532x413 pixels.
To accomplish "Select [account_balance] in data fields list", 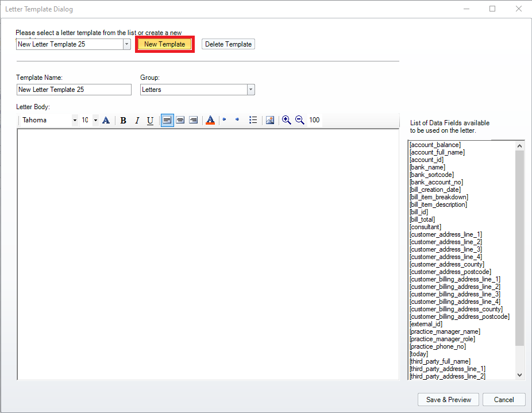I will pos(435,145).
